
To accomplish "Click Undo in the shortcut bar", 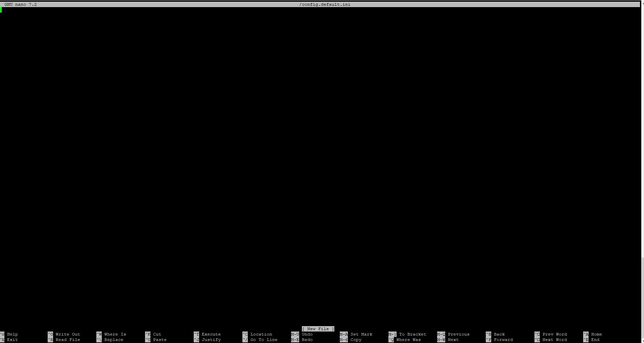I will 307,334.
